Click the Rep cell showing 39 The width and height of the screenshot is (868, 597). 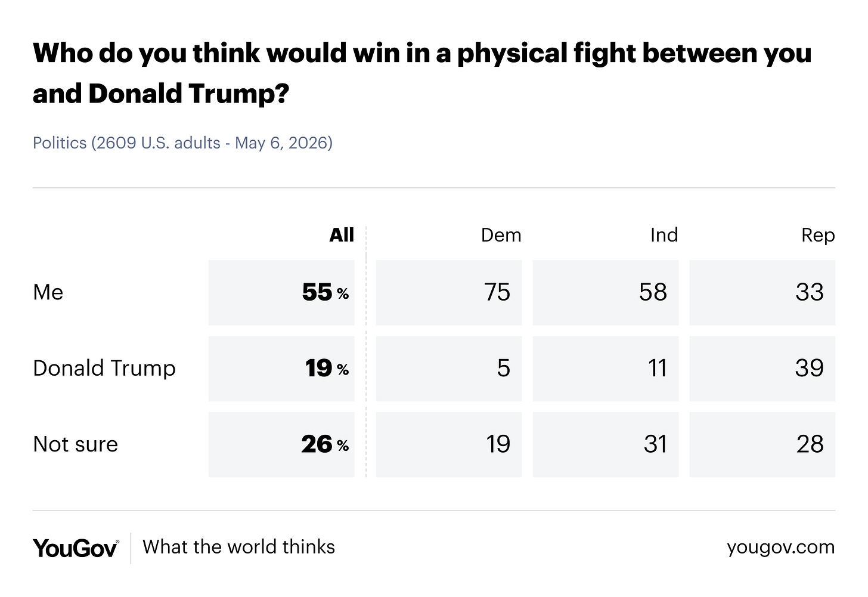[762, 368]
